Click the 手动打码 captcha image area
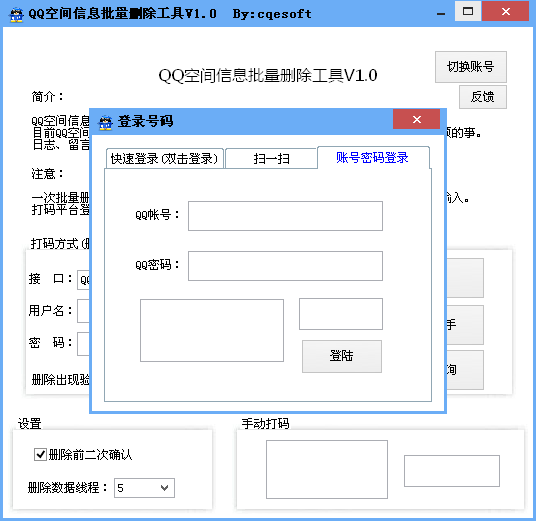 pyautogui.click(x=327, y=469)
